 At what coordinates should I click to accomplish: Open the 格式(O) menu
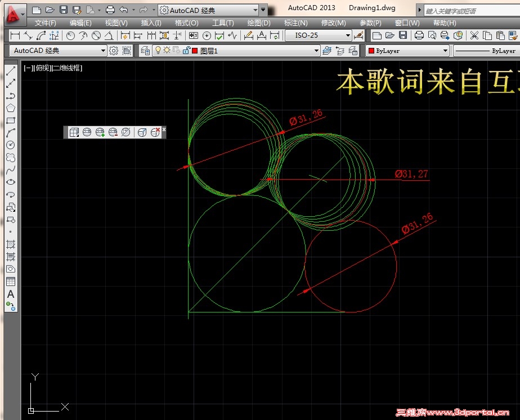point(187,23)
